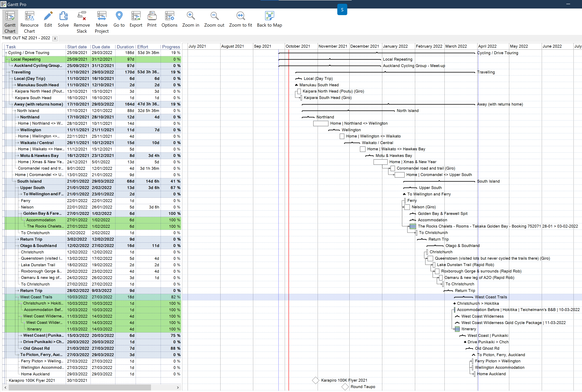
Task: Expand the Northland task group
Action: click(x=18, y=117)
